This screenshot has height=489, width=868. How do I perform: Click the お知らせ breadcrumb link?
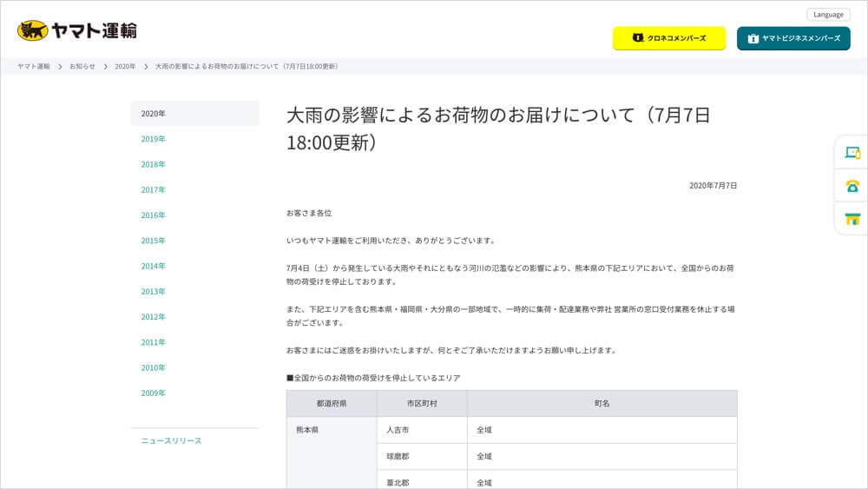click(82, 66)
